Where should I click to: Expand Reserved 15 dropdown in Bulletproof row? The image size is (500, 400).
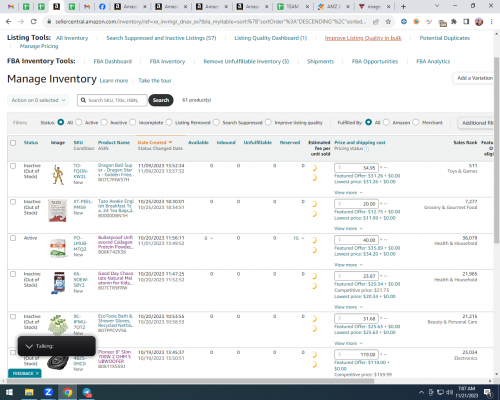299,238
